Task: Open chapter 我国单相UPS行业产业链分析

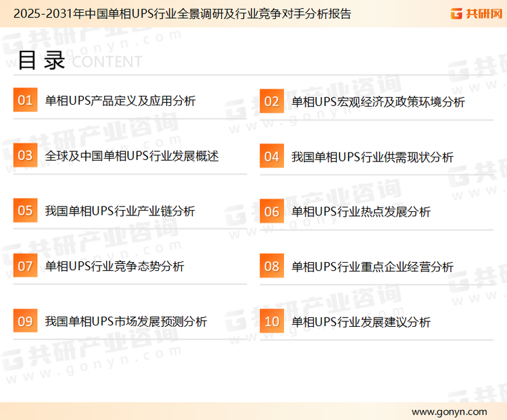Action: (120, 211)
